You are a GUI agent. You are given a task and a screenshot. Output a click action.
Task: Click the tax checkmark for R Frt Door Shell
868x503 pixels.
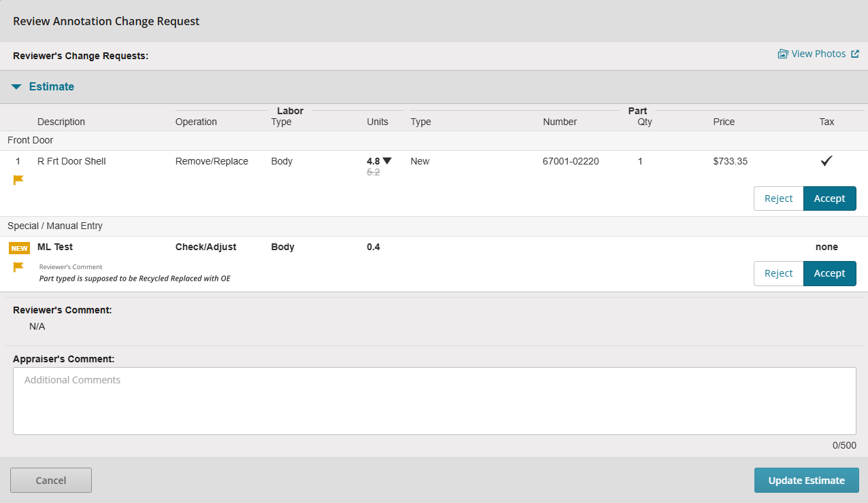pos(826,160)
